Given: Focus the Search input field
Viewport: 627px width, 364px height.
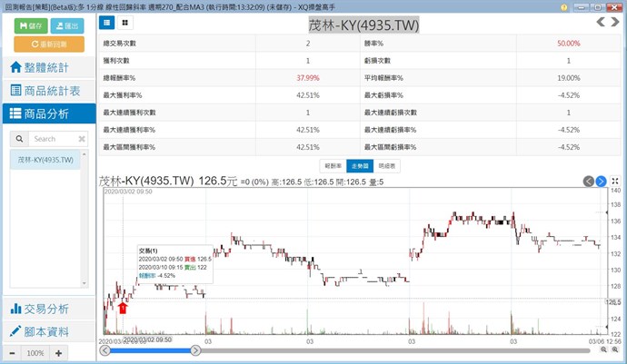Looking at the screenshot, I should point(53,139).
